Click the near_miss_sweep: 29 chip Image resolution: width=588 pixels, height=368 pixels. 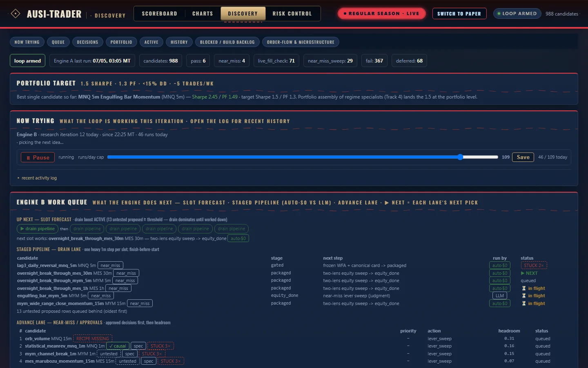pos(330,61)
